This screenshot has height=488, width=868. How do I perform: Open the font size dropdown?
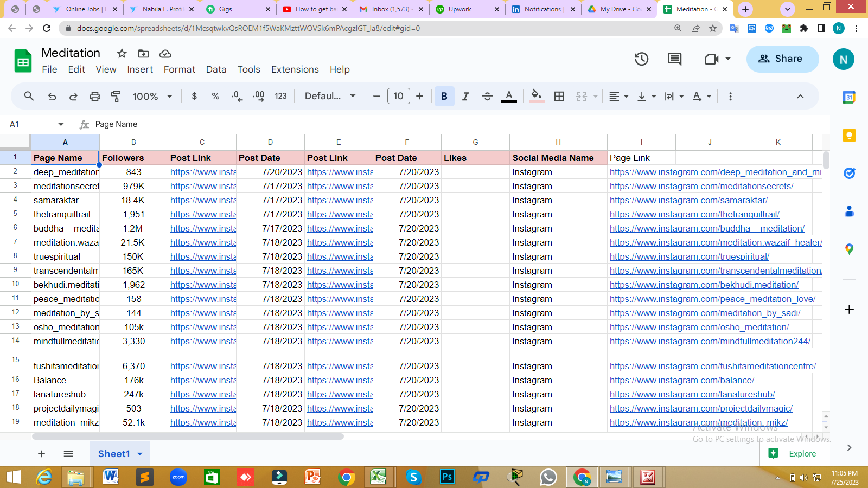399,96
